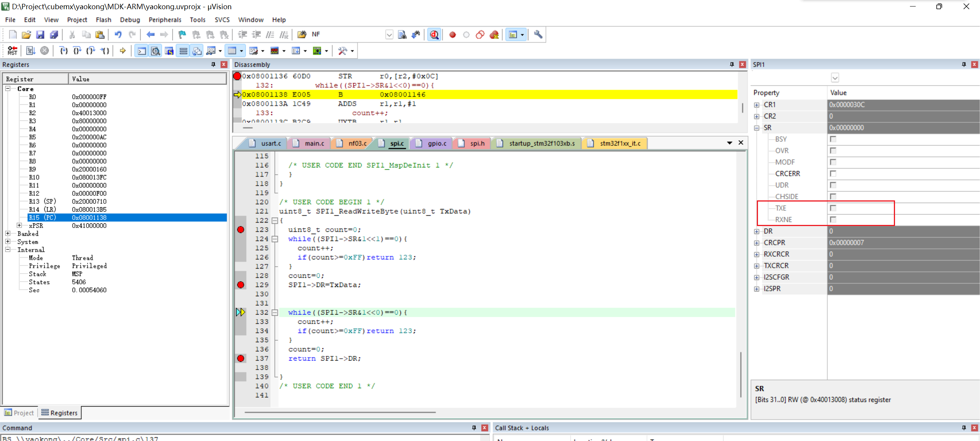Close the Disassembly panel
This screenshot has height=441, width=980.
pyautogui.click(x=742, y=64)
